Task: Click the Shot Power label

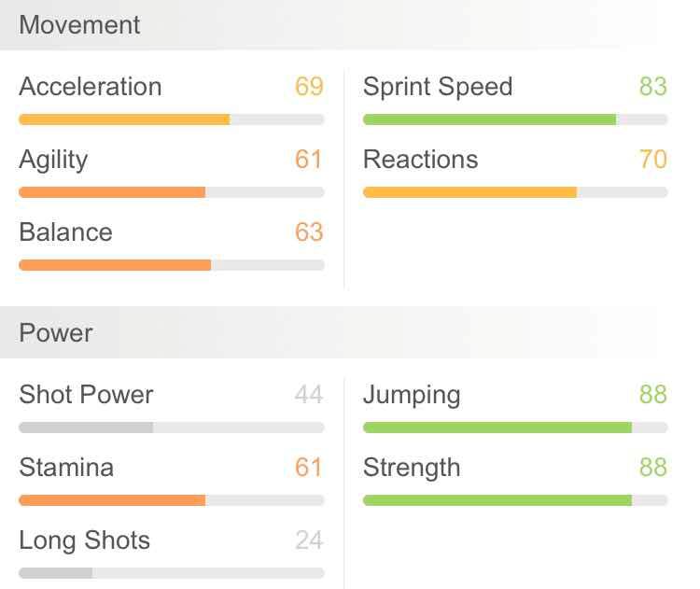Action: pyautogui.click(x=86, y=395)
